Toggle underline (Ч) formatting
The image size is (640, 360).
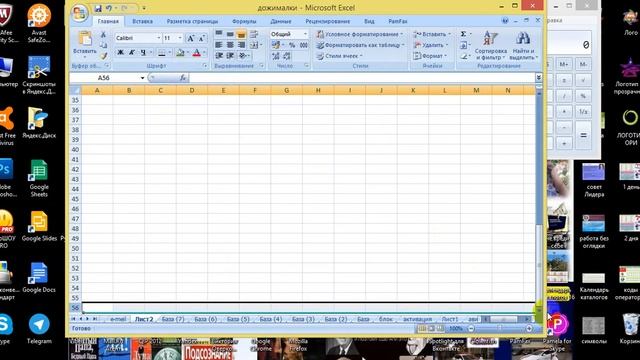pos(143,53)
